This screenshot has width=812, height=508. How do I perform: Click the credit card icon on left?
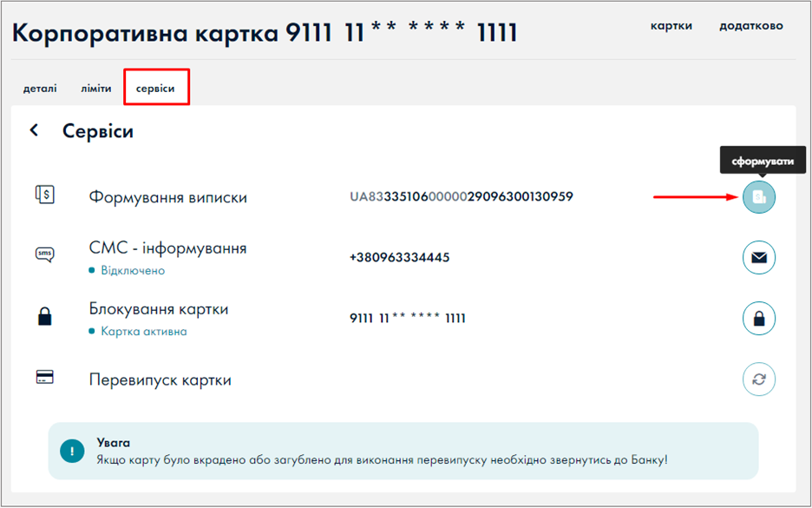coord(45,378)
